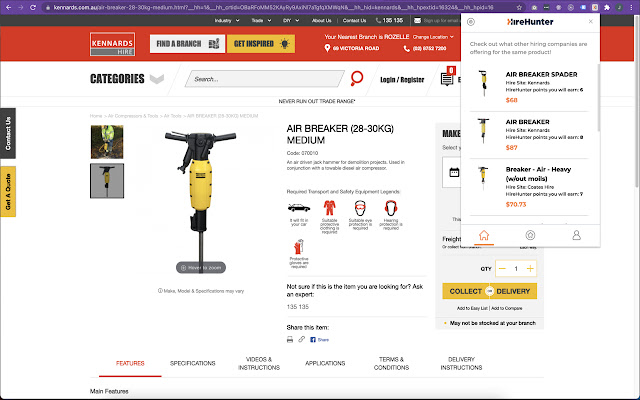Open the calendar date picker icon
The width and height of the screenshot is (640, 400).
coord(454,172)
